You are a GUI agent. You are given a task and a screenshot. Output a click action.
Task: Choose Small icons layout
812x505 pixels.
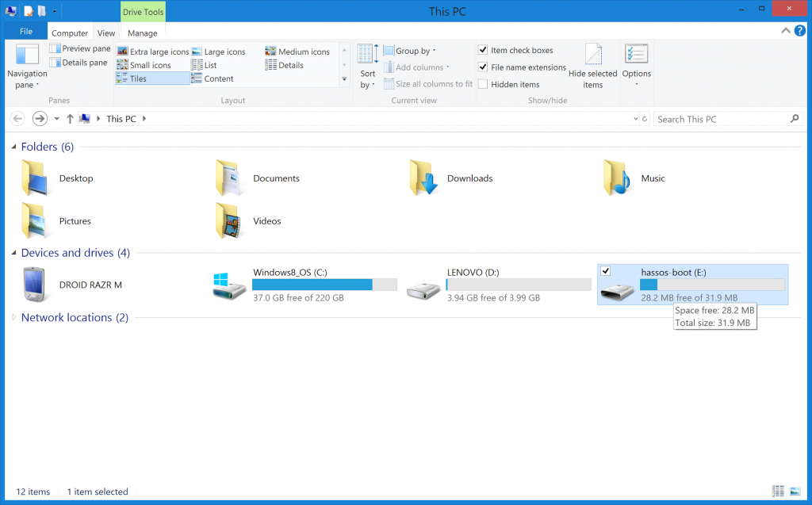[144, 65]
